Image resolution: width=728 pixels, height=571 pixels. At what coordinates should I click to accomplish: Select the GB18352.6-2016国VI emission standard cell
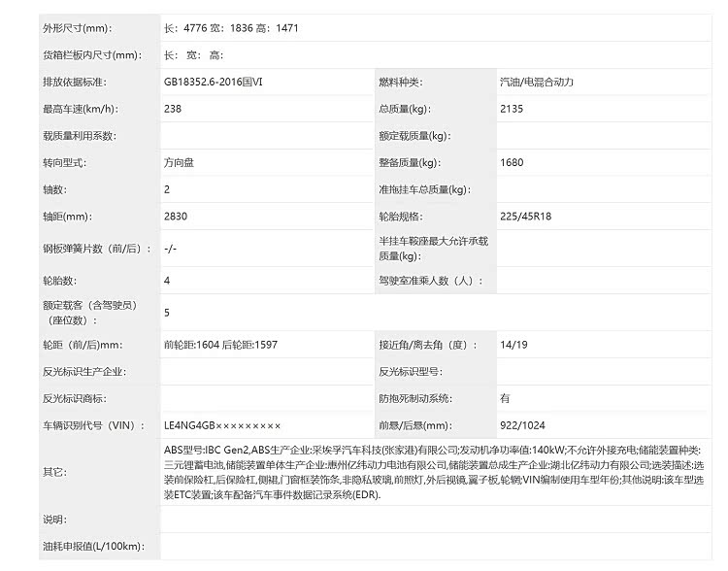tap(214, 83)
